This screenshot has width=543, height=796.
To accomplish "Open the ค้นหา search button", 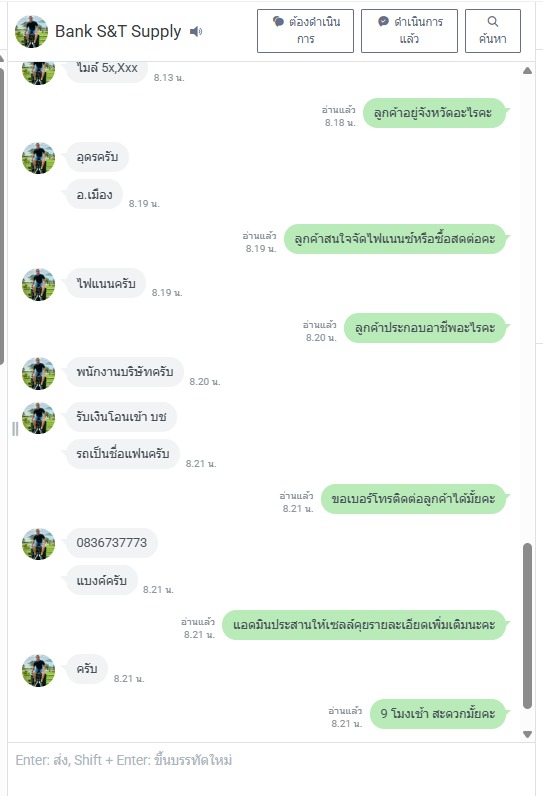I will coord(493,31).
